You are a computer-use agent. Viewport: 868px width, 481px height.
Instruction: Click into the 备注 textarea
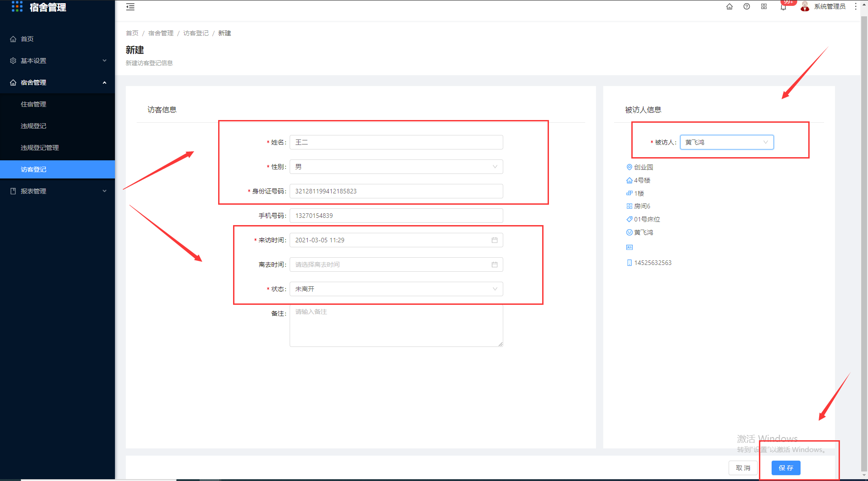396,326
